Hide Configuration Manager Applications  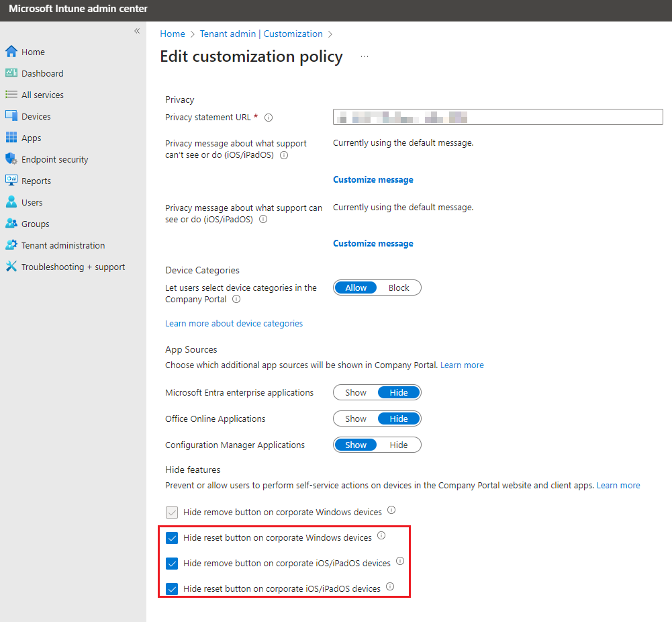pos(398,444)
